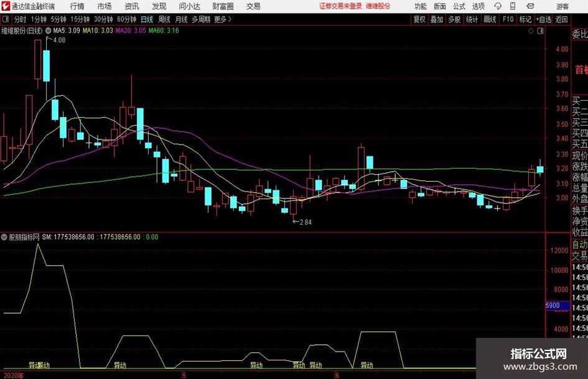The width and height of the screenshot is (588, 379).
Task: Expand the 股朋指标网 indicator dropdown arrow
Action: [x=4, y=237]
